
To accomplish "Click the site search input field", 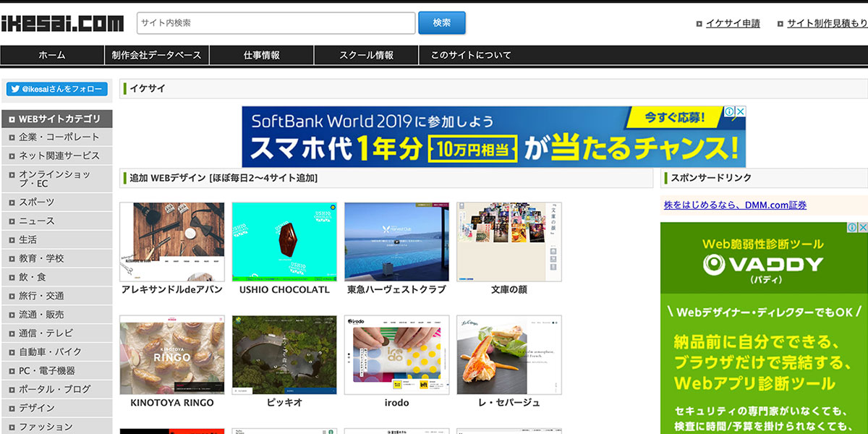I will coord(276,23).
